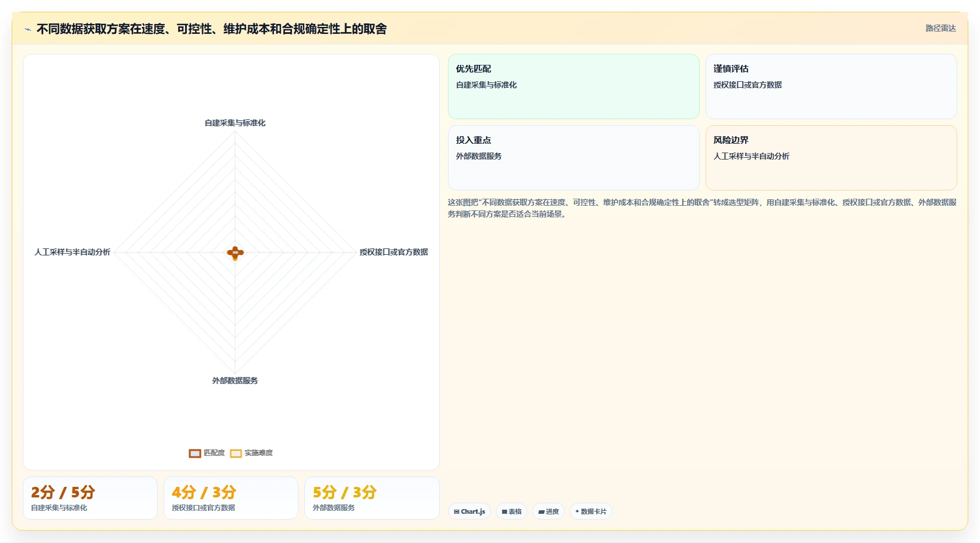The height and width of the screenshot is (543, 980).
Task: Click the 表格 chip
Action: pyautogui.click(x=512, y=511)
